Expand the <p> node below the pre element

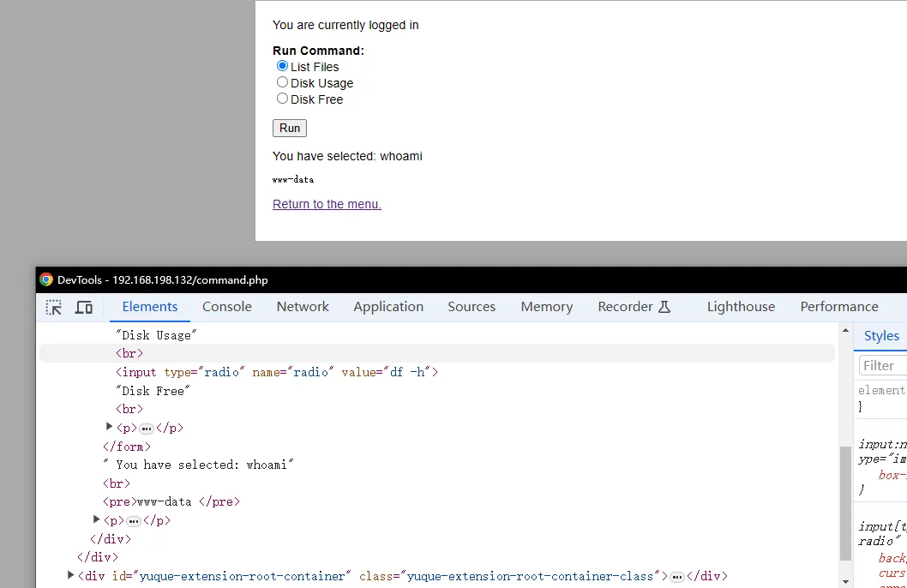(x=96, y=519)
